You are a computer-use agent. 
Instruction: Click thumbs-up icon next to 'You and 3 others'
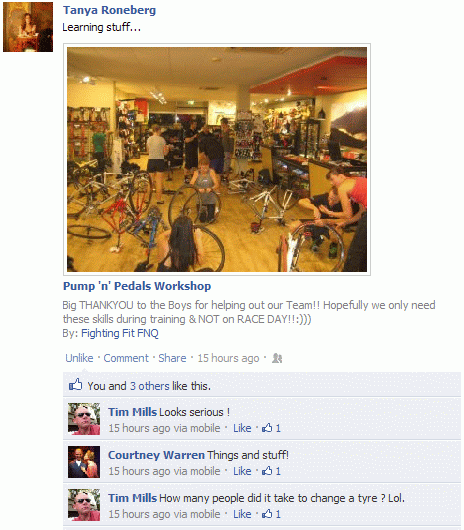tap(75, 384)
